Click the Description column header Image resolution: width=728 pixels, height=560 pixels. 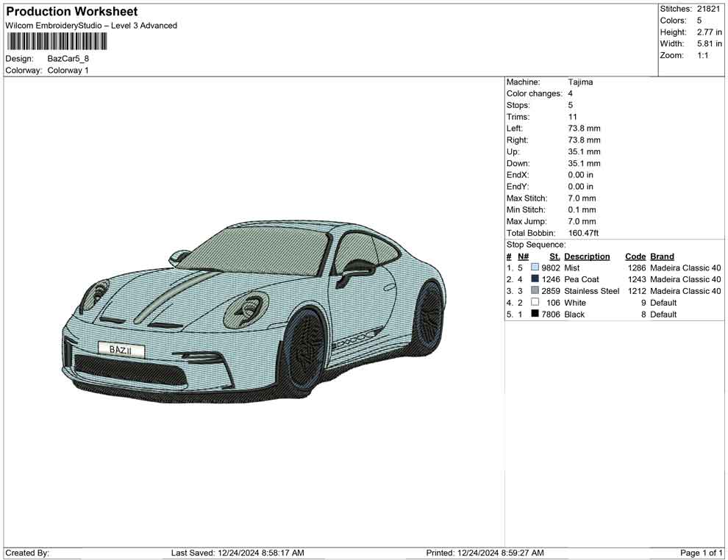[587, 256]
